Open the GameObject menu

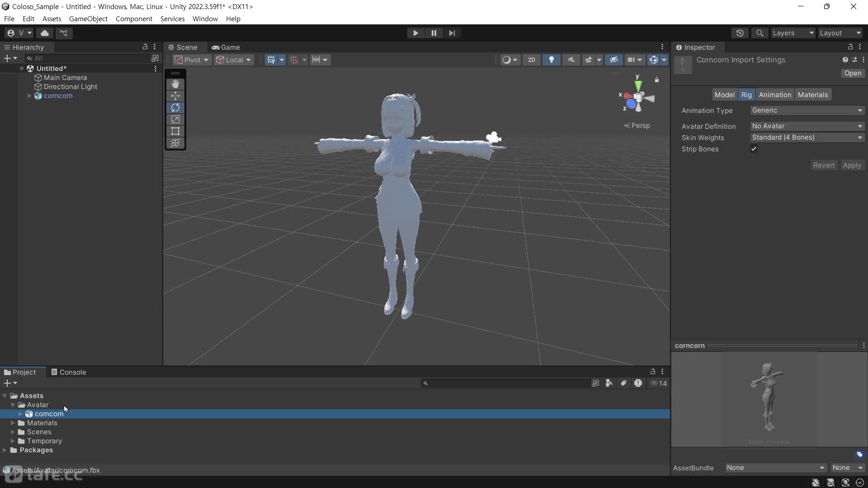tap(88, 19)
